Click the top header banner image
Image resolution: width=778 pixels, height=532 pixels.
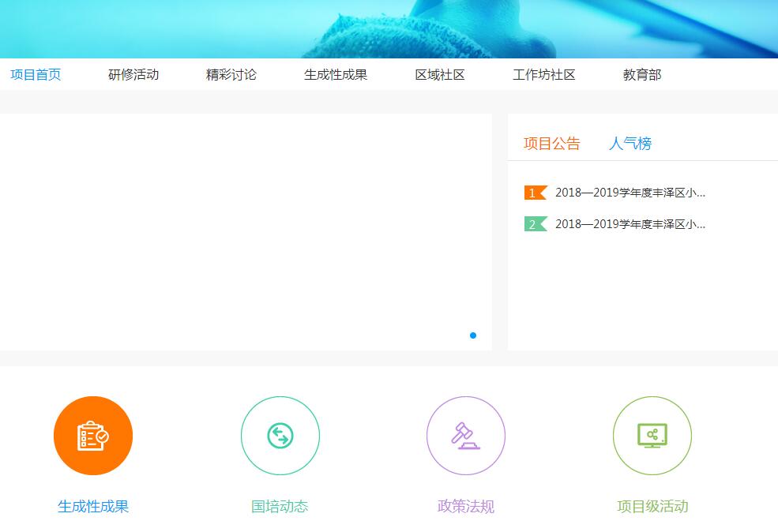pos(389,28)
